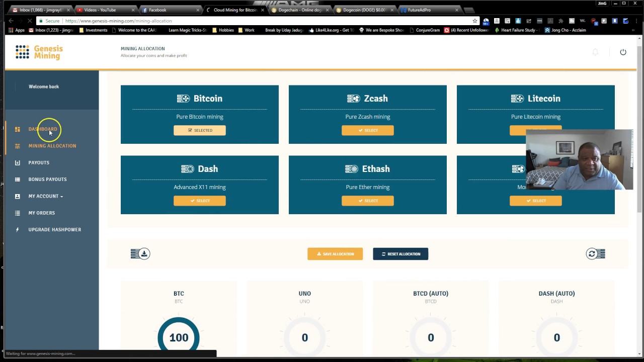Adjust the DASH (AUTO) allocation dial
Image resolution: width=644 pixels, height=362 pixels.
[x=556, y=337]
